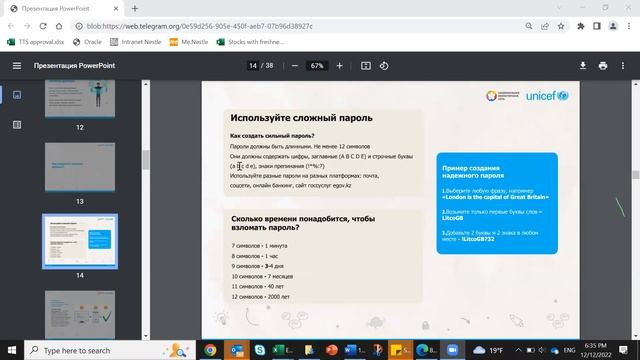
Task: Open Outlook from taskbar
Action: point(237,350)
